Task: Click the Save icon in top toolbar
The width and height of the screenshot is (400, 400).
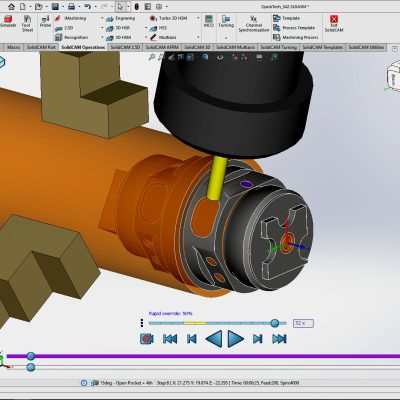Action: click(x=55, y=6)
